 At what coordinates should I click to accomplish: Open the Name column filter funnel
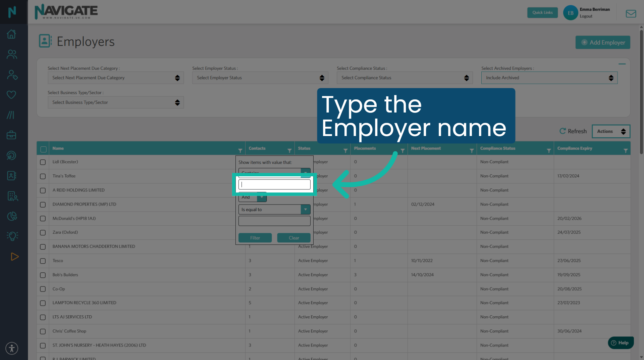(x=240, y=150)
